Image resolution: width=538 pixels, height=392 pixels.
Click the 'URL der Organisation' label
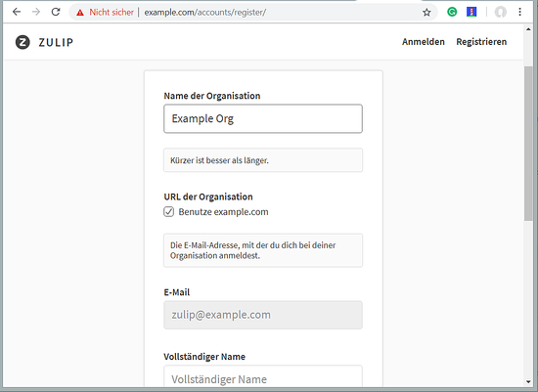tap(208, 196)
